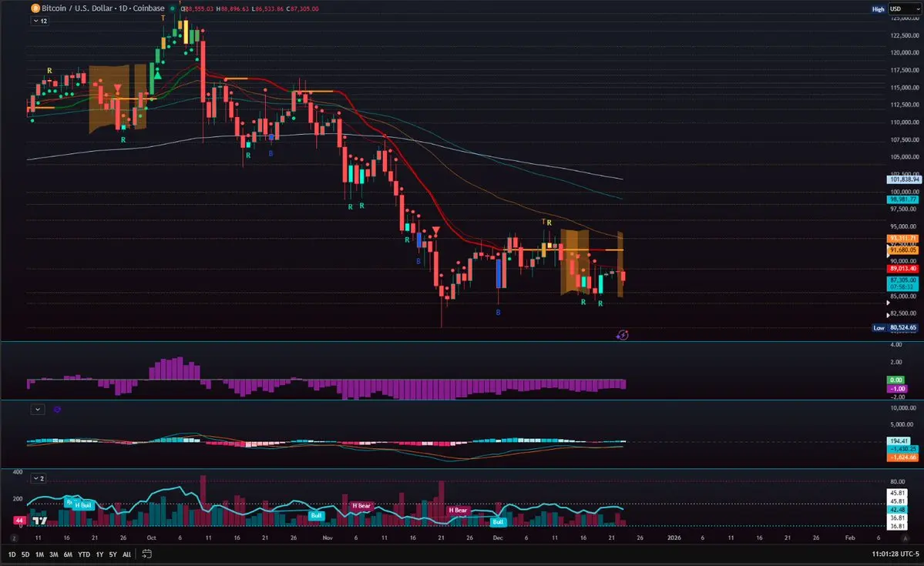Click the green 0.00 indicator value
924x566 pixels.
tap(895, 380)
